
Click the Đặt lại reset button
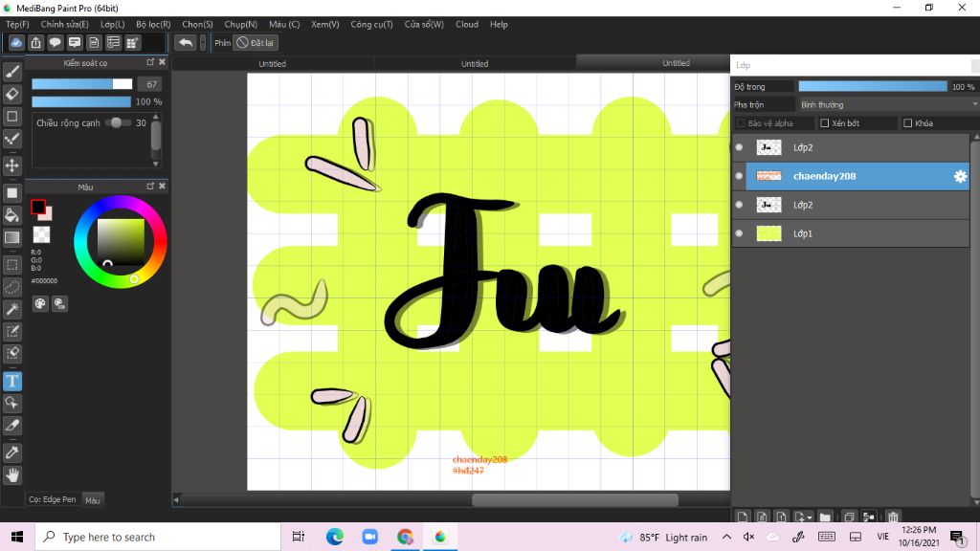[256, 42]
